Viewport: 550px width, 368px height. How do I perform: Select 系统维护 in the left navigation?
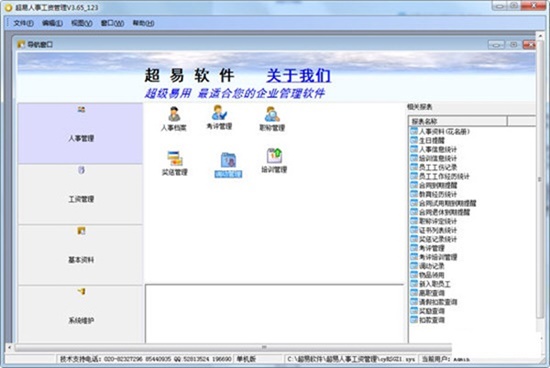81,315
